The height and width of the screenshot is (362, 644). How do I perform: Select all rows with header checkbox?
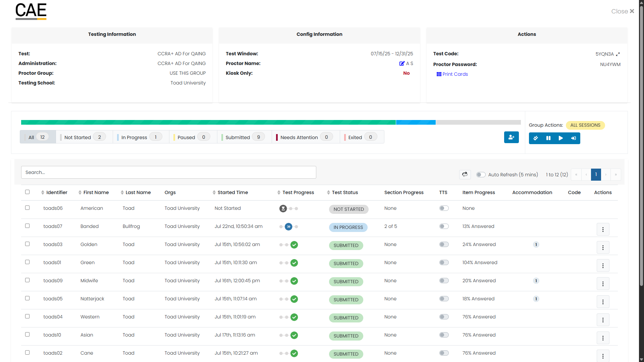28,192
